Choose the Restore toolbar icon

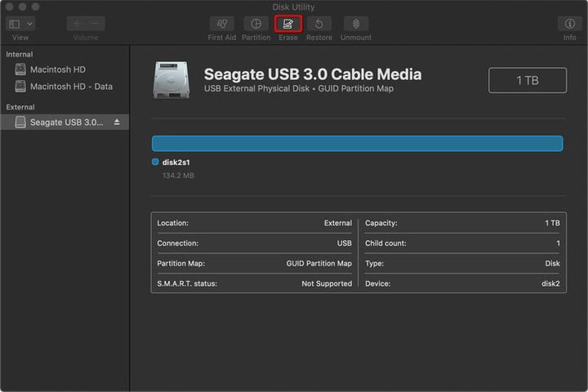(319, 24)
